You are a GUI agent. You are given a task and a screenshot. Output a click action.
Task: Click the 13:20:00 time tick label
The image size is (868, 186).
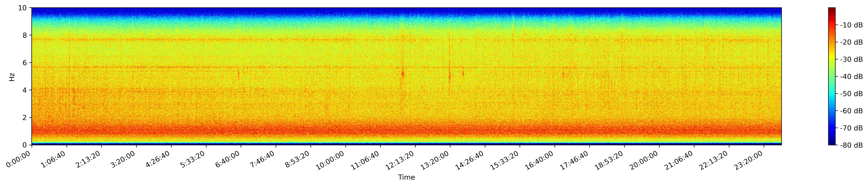tap(434, 160)
